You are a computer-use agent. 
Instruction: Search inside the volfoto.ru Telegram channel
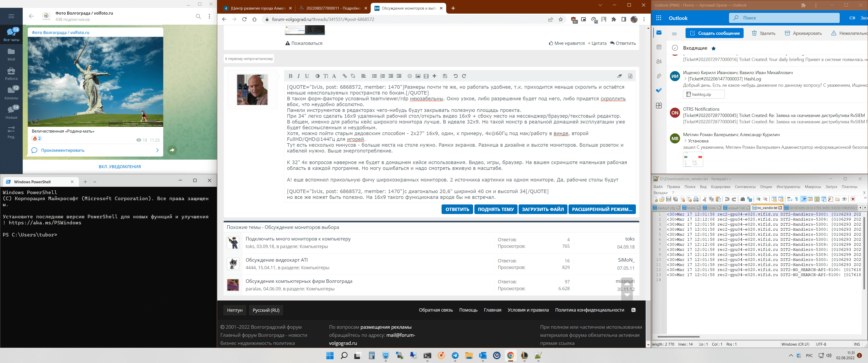coord(198,16)
